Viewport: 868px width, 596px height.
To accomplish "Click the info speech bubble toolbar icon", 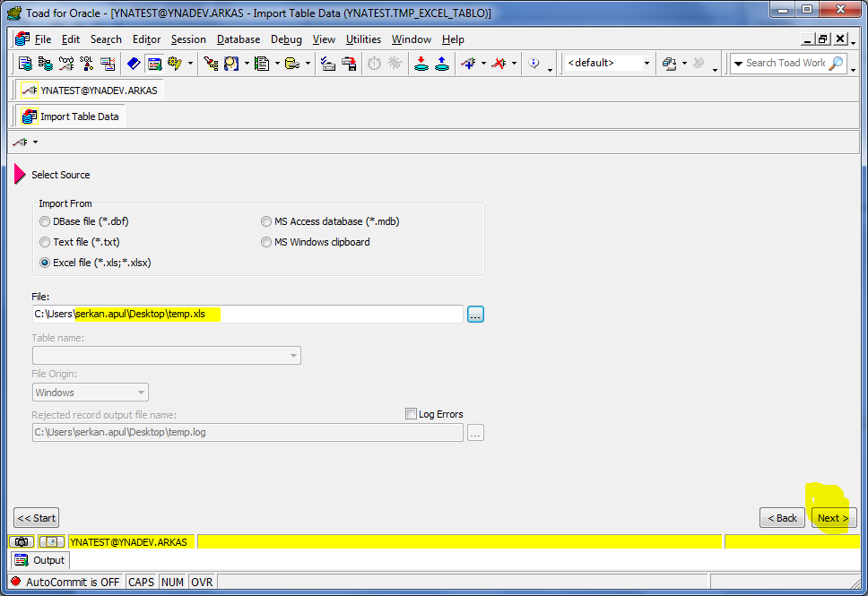I will click(x=534, y=63).
